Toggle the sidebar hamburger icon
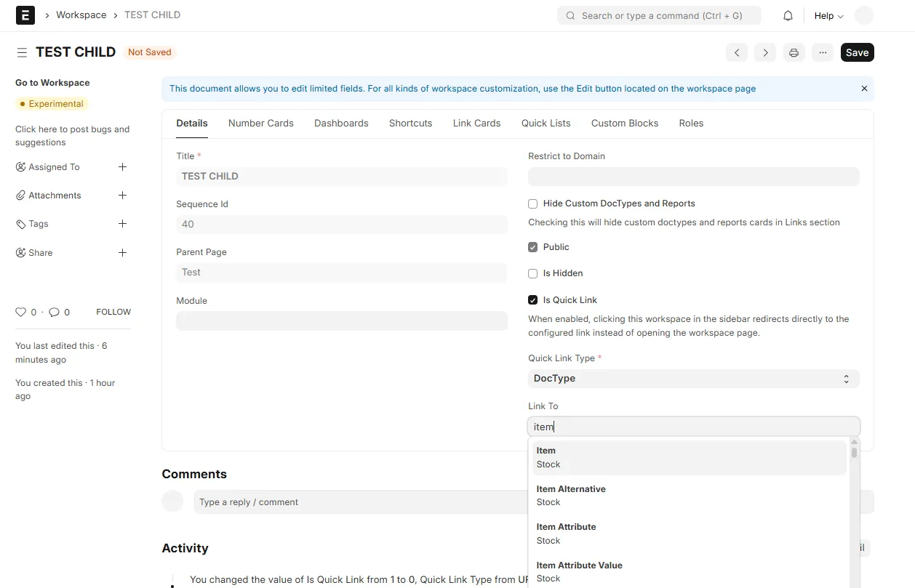 coord(23,52)
